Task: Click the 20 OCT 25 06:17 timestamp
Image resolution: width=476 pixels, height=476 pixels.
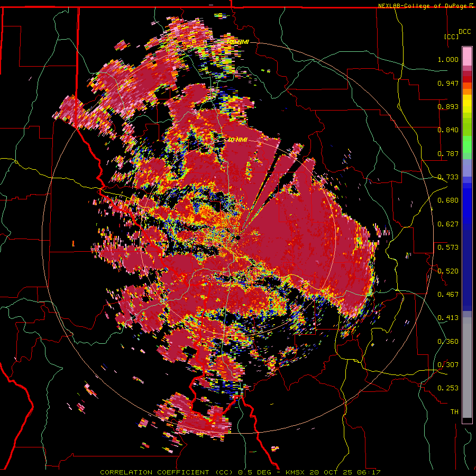Action: pyautogui.click(x=345, y=472)
